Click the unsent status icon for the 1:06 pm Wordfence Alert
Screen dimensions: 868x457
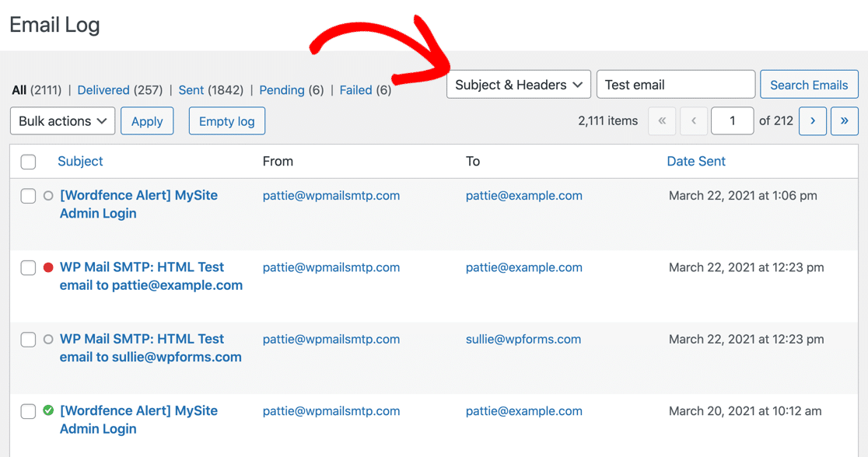[x=48, y=196]
